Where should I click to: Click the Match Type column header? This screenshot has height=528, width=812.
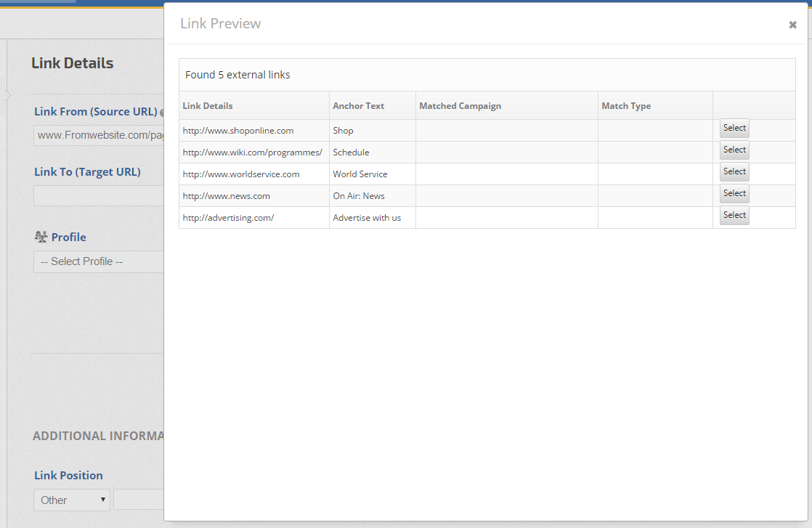click(x=625, y=106)
